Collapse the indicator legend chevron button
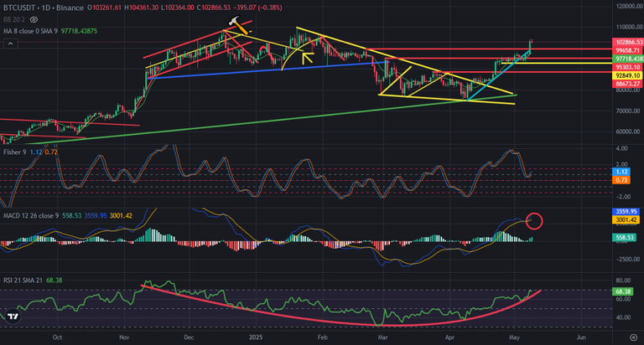Screen dimensions: 644x345 coord(10,44)
